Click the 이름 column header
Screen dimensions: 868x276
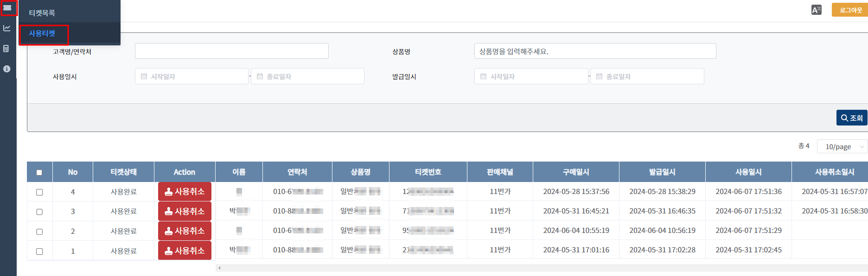[239, 172]
